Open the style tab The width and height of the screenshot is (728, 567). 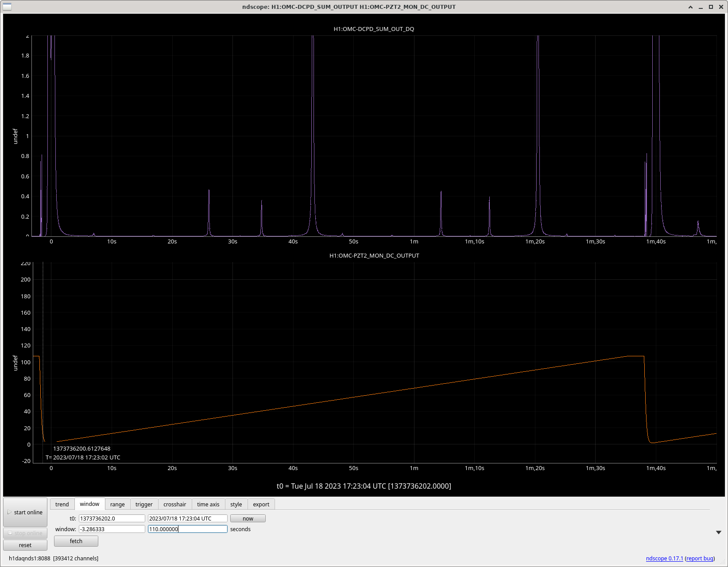[236, 504]
